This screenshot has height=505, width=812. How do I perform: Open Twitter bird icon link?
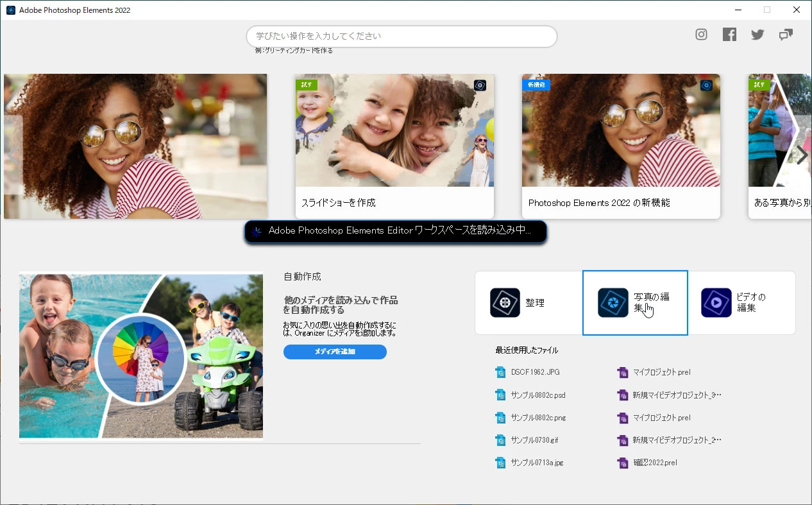click(757, 35)
